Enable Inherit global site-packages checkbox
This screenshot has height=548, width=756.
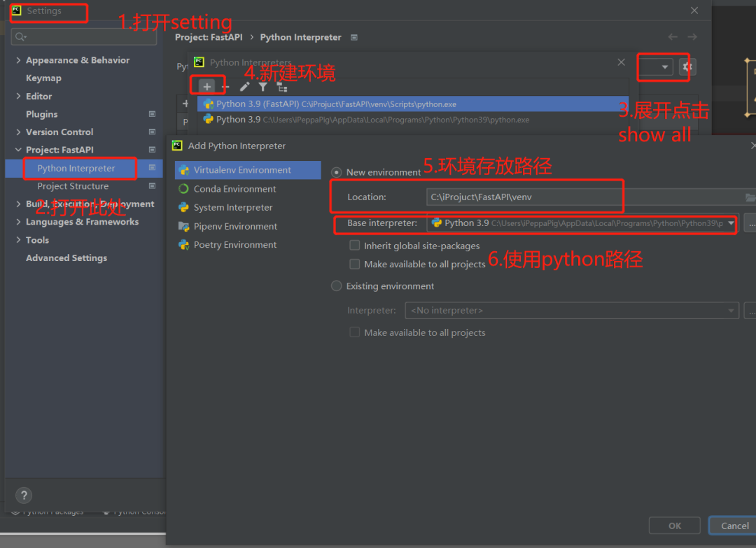(354, 246)
